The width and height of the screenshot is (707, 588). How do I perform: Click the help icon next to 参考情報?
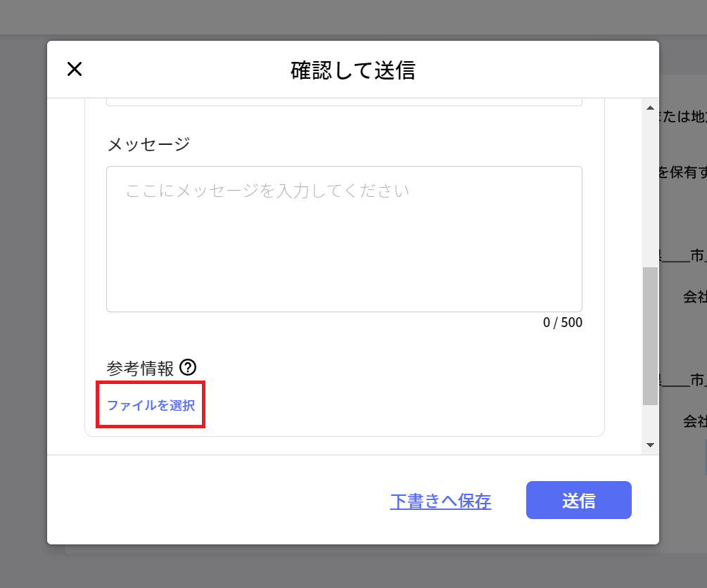188,367
